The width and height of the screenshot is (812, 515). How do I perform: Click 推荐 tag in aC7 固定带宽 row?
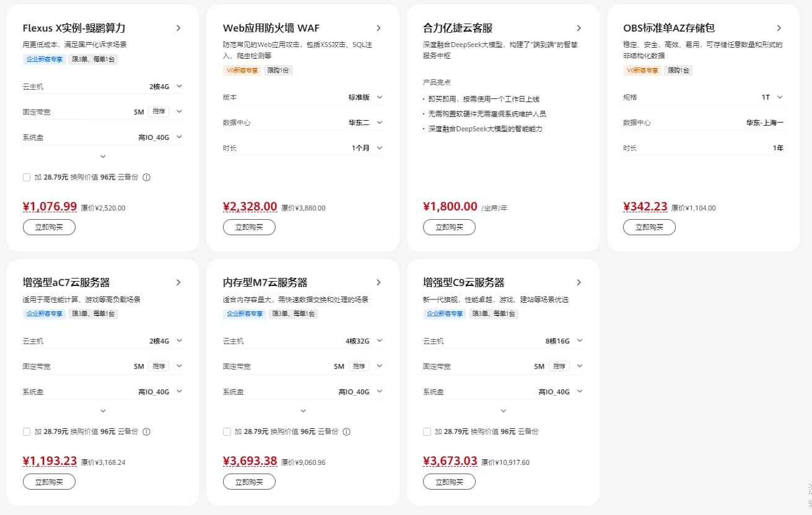[159, 366]
